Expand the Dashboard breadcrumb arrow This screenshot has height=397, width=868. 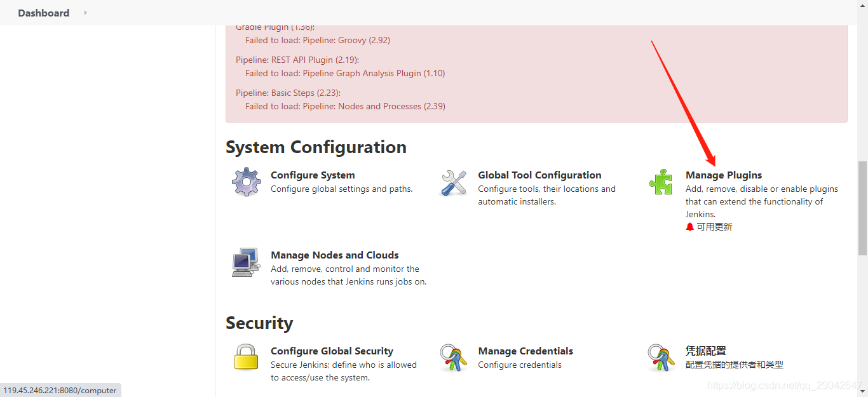point(85,13)
